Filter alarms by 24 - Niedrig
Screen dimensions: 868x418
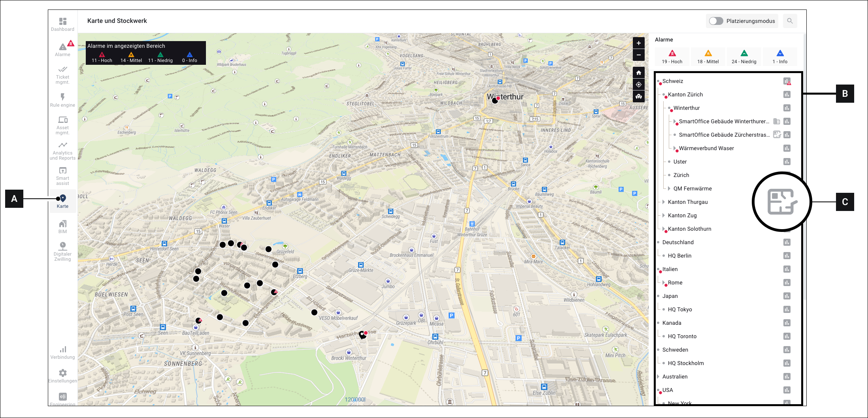click(744, 57)
